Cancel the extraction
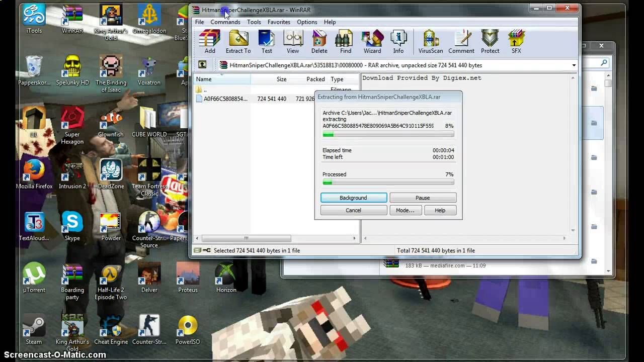 click(354, 210)
